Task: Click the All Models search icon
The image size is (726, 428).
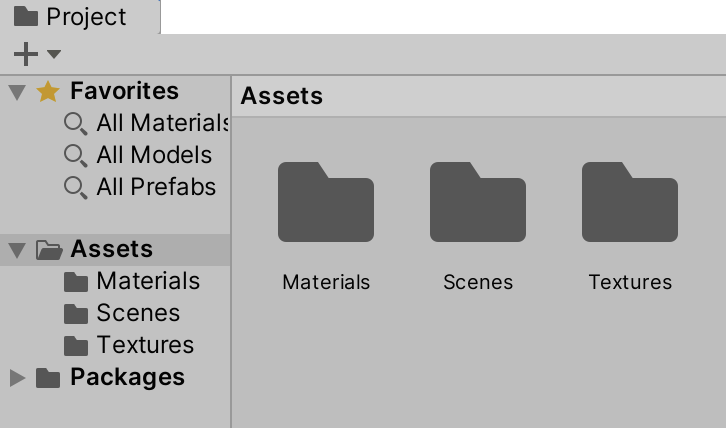Action: 75,156
